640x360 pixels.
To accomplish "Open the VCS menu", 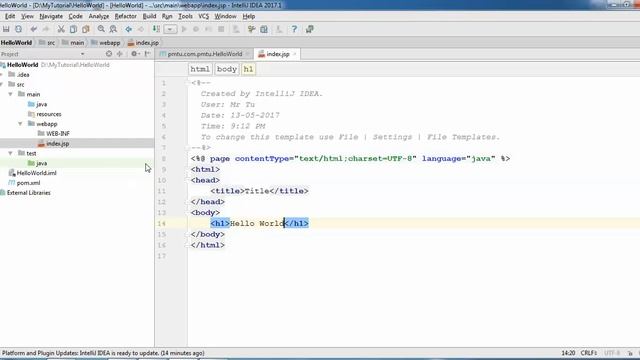I will pyautogui.click(x=204, y=16).
